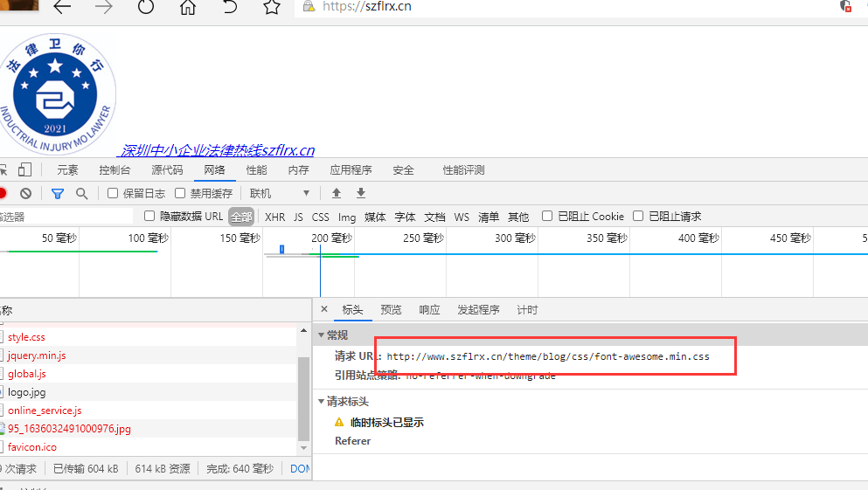The width and height of the screenshot is (868, 490).
Task: Click the export HAR download arrow
Action: [x=360, y=193]
